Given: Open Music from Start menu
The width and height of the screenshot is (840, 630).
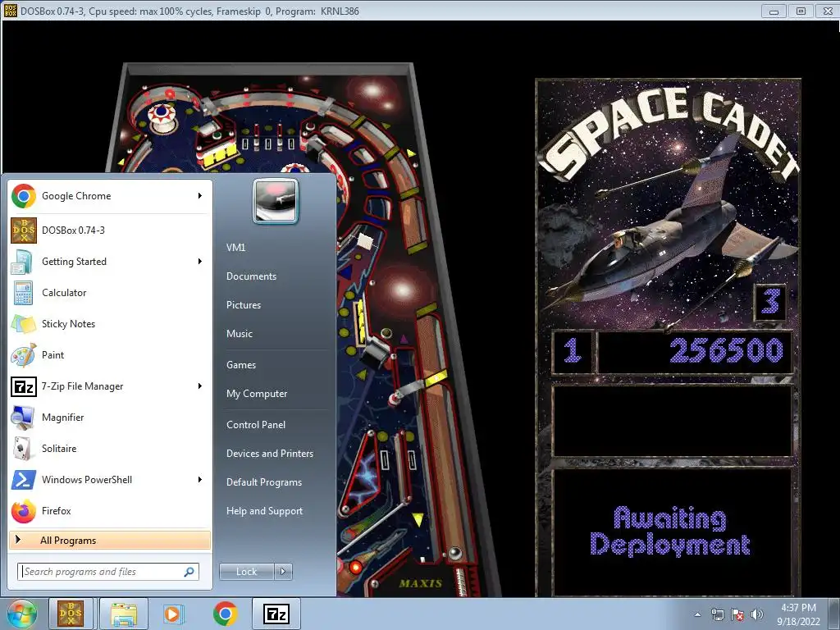Looking at the screenshot, I should 240,334.
